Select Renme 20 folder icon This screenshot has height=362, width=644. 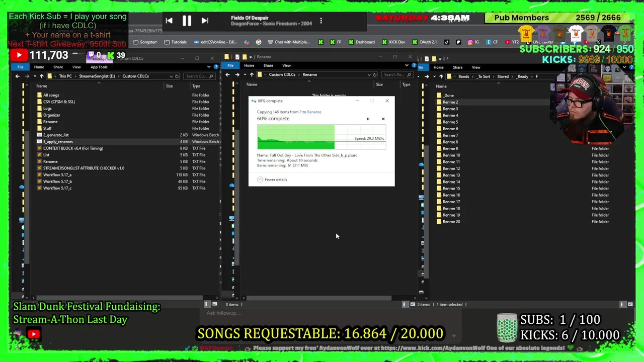pos(439,222)
